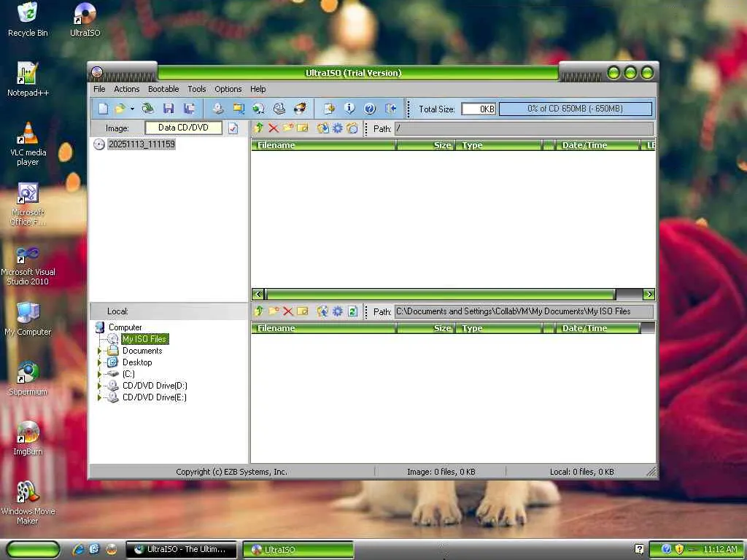Click the green horizontal scrollbar thumb

click(440, 295)
